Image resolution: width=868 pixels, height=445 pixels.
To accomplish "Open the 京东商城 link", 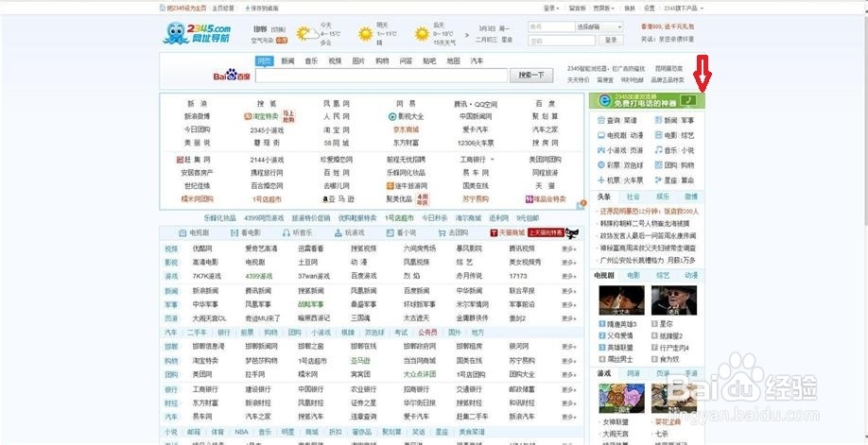I will [407, 129].
